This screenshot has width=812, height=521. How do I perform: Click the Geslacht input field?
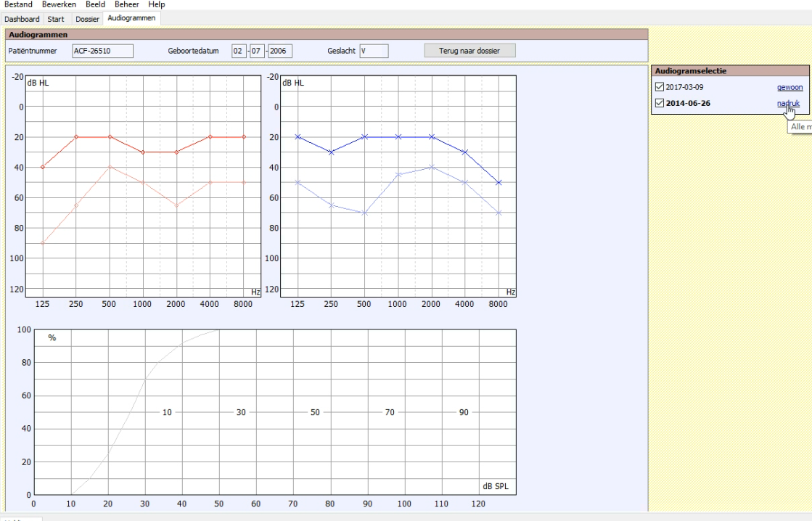pyautogui.click(x=373, y=50)
